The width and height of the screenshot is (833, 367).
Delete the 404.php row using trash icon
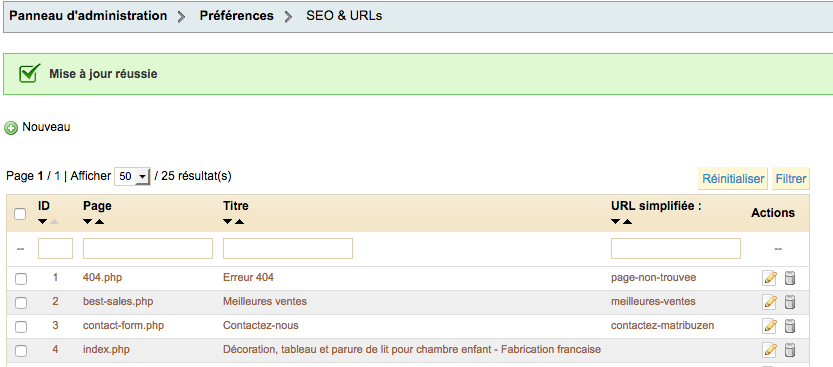(790, 278)
